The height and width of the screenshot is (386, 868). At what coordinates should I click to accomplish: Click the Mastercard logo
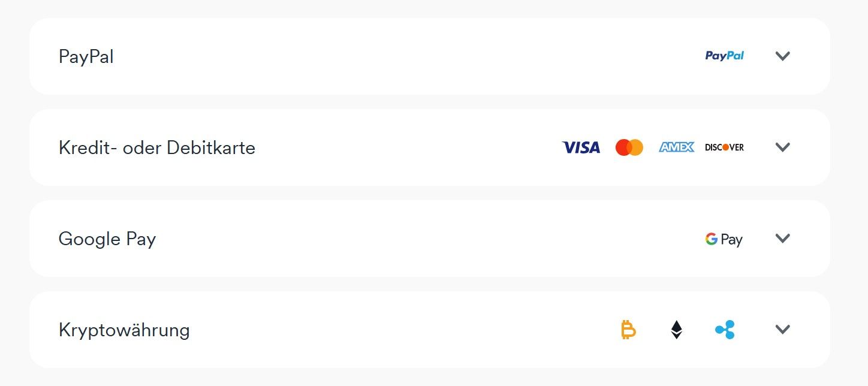point(629,147)
